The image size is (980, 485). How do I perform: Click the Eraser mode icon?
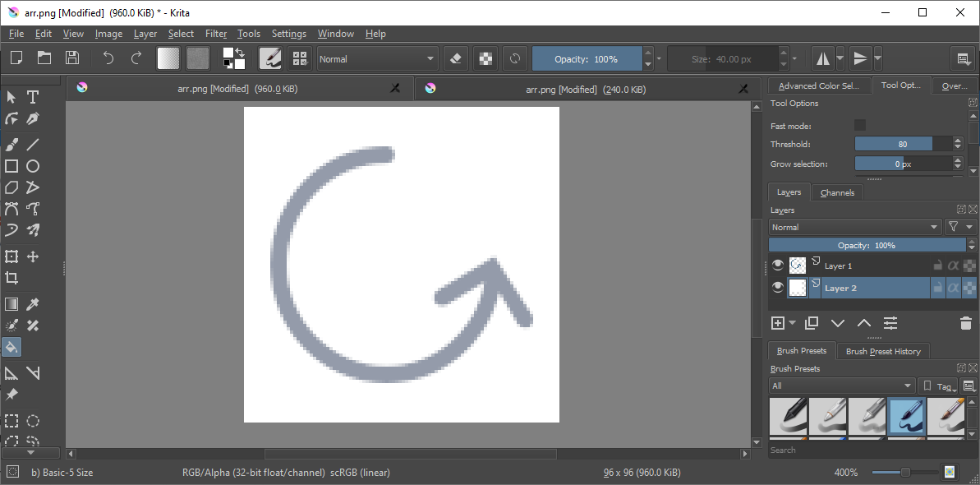458,59
